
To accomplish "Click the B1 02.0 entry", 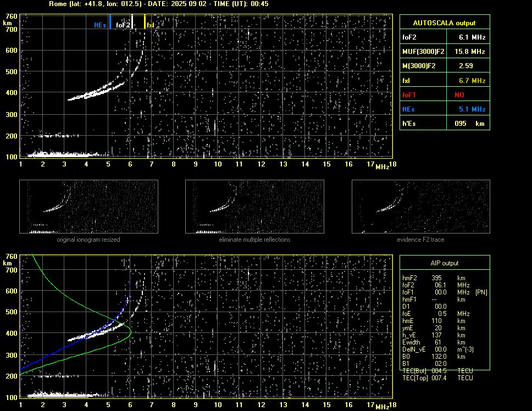I will [424, 364].
